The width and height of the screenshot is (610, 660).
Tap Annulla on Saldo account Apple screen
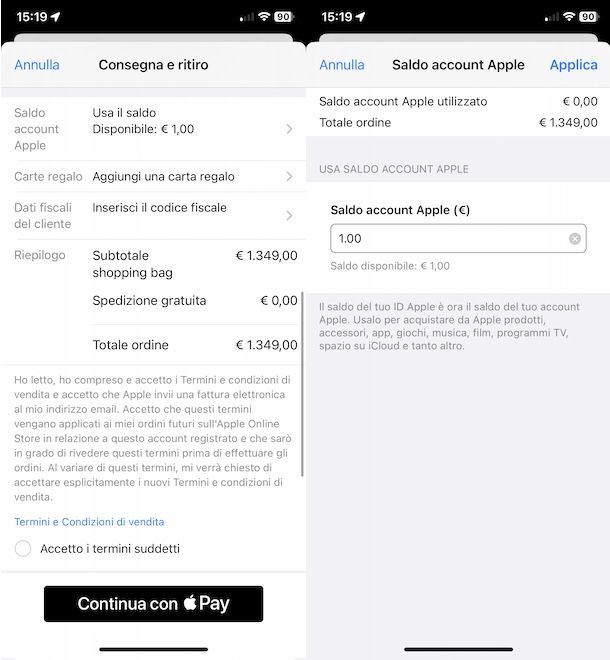(342, 65)
